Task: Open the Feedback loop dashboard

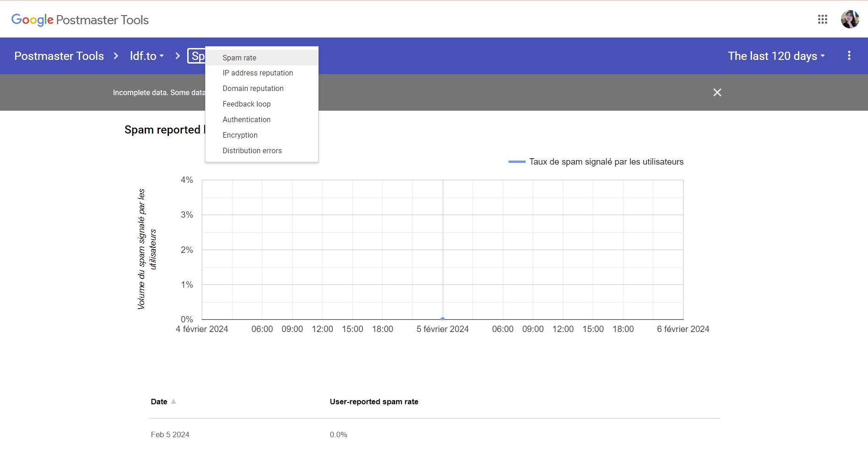Action: coord(247,104)
